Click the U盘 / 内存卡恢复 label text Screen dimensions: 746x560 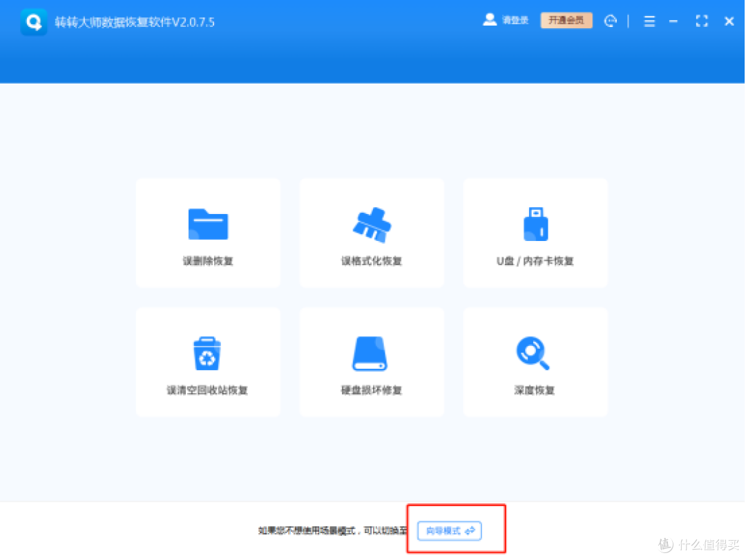(535, 261)
